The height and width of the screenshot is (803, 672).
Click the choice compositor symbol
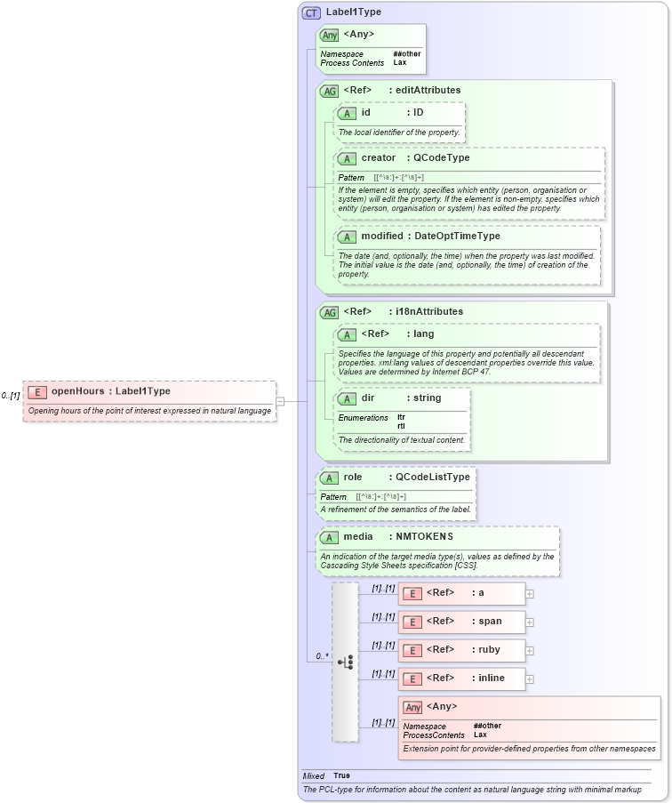346,662
